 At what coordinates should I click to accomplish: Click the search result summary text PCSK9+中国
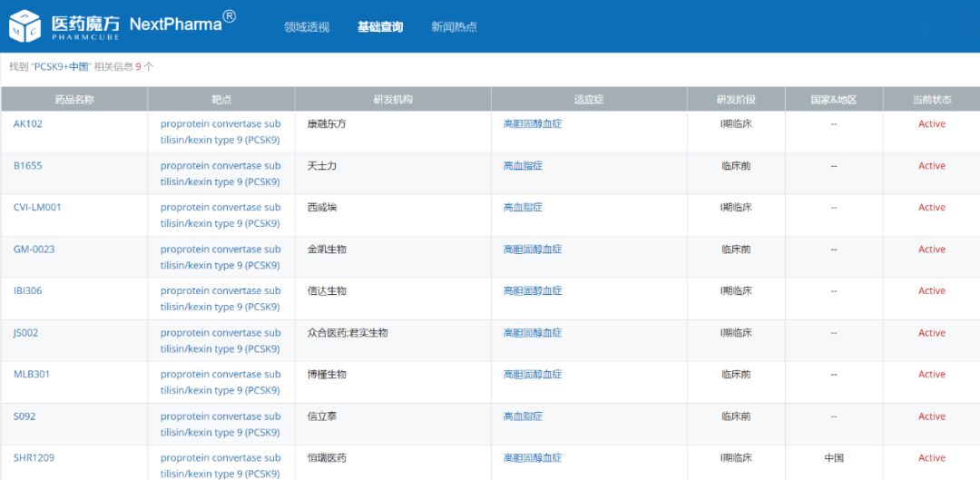[63, 67]
